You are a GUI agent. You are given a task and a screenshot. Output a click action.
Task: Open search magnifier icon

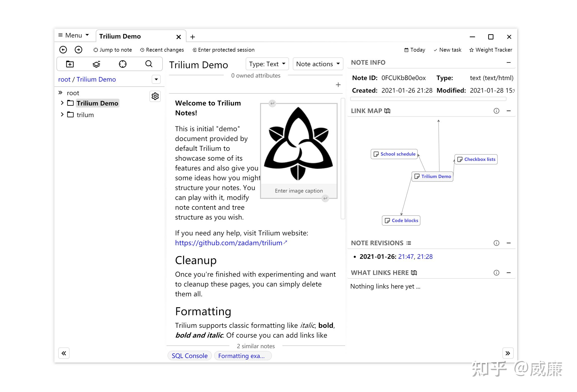click(x=149, y=64)
